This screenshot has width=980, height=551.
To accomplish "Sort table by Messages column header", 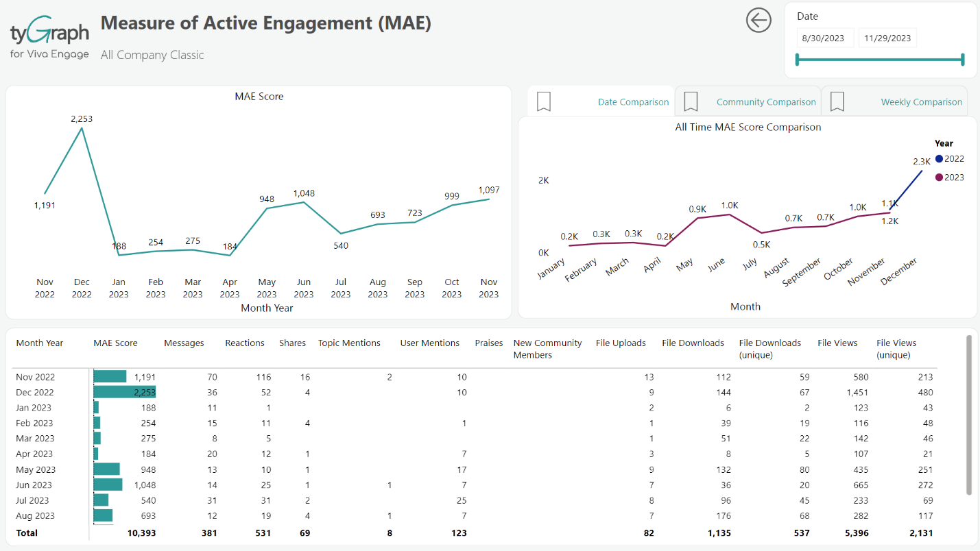I will tap(184, 343).
